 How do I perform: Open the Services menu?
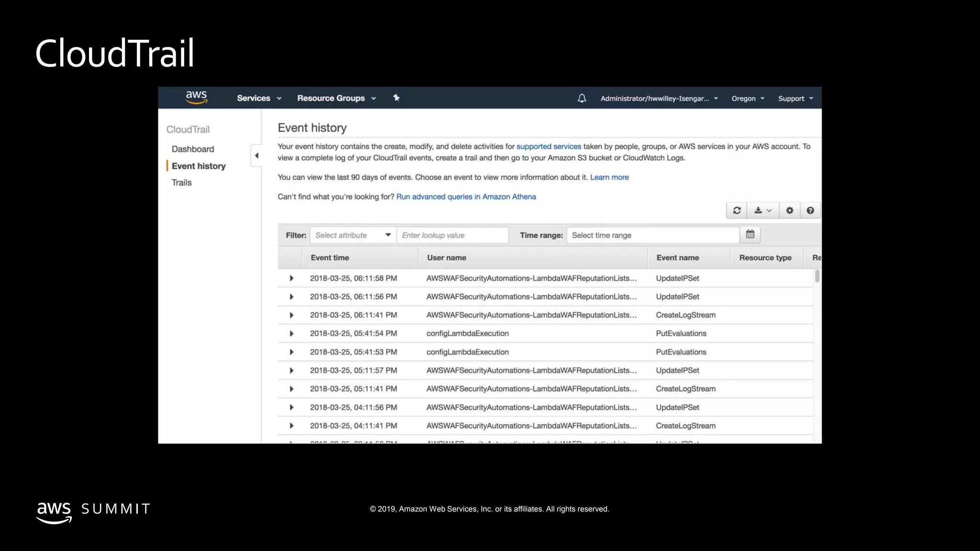point(259,98)
